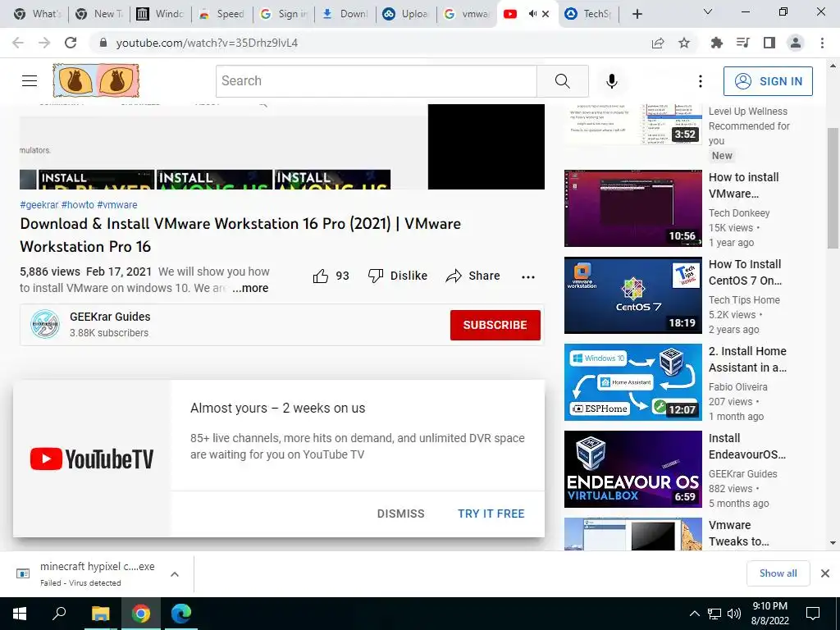
Task: Go back in Chrome
Action: tap(18, 43)
